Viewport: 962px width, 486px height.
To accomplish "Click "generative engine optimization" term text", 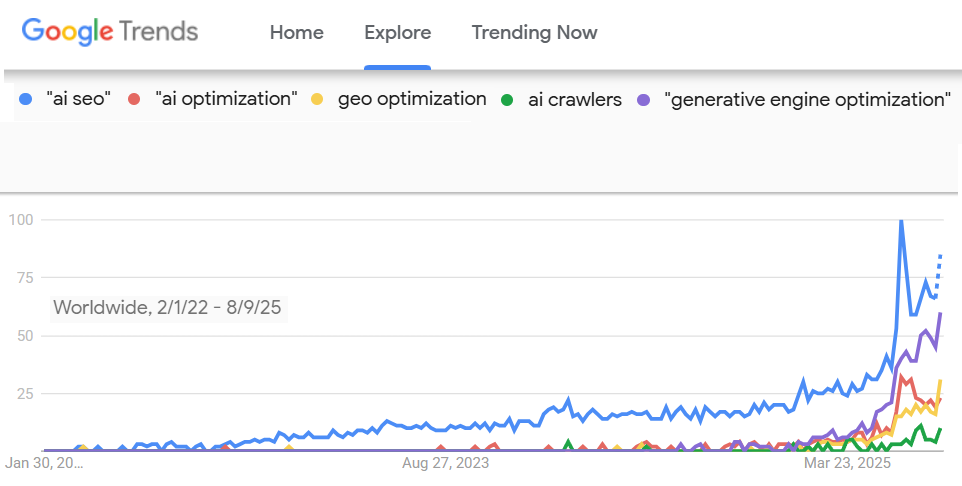I will [x=807, y=99].
